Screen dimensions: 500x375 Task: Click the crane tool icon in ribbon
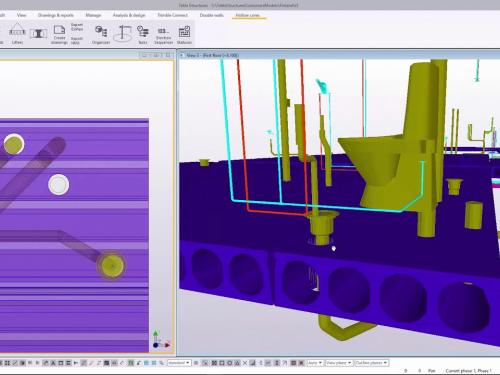point(123,34)
